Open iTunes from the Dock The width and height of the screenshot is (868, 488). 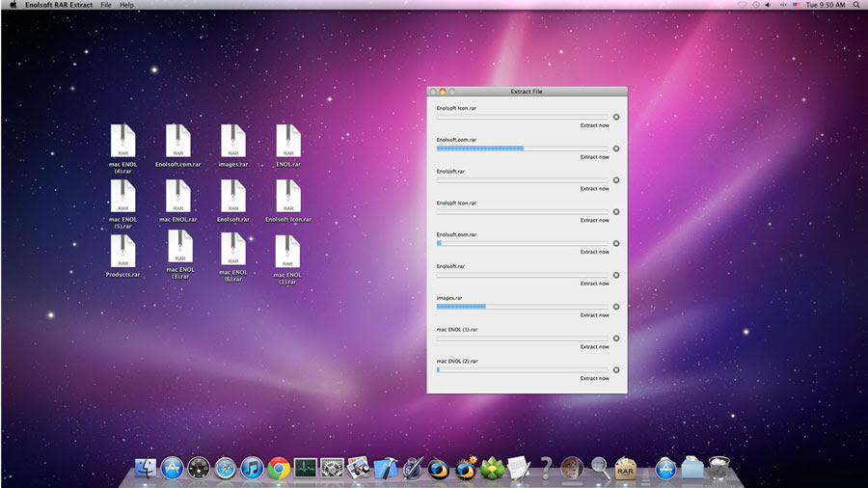click(253, 470)
